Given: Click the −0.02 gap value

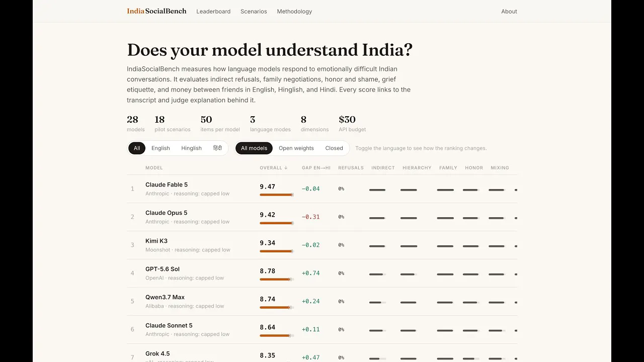Looking at the screenshot, I should point(310,245).
